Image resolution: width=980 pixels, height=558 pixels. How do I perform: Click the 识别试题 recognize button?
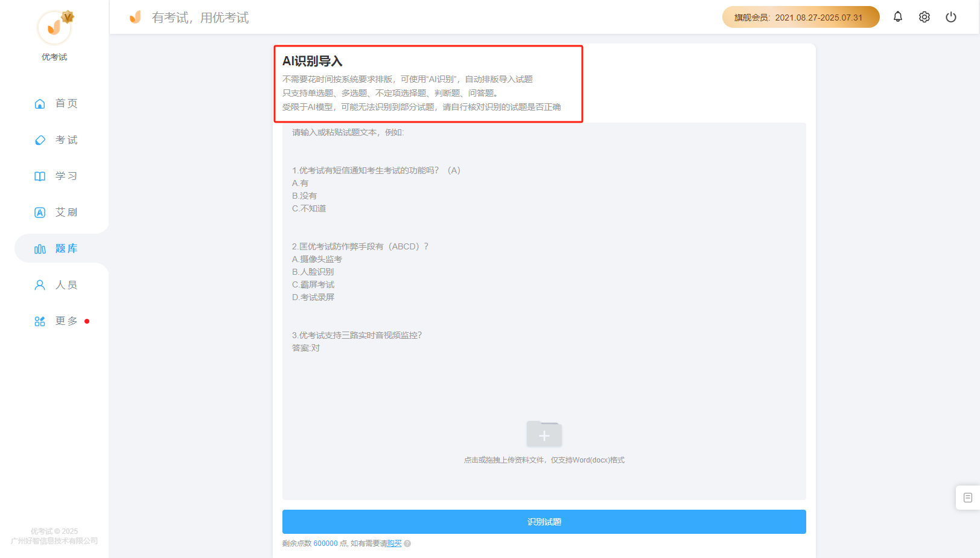(x=544, y=522)
